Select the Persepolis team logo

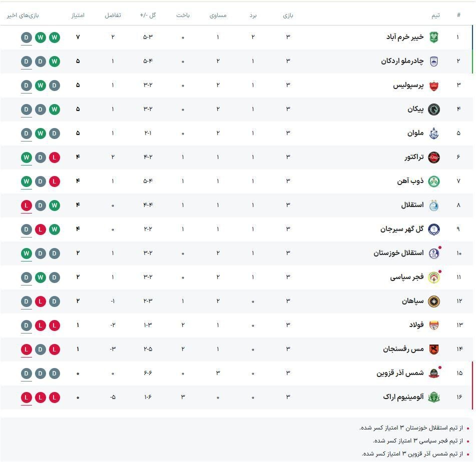click(433, 84)
